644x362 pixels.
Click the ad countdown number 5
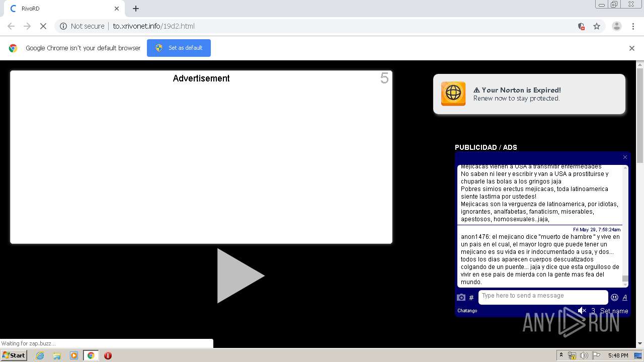click(384, 78)
